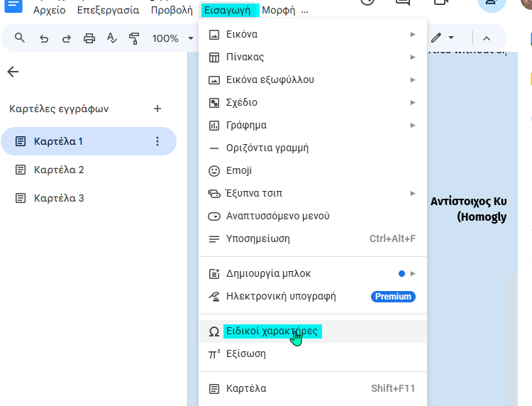Screen dimensions: 532x406
Task: Close the tabs panel with back arrow
Action: pyautogui.click(x=13, y=72)
